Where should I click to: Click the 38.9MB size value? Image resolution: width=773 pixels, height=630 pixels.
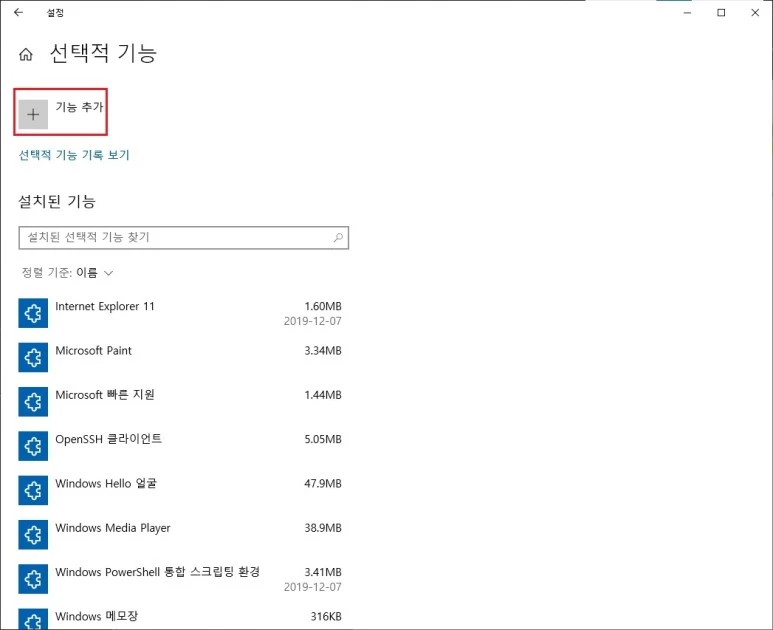pos(323,528)
